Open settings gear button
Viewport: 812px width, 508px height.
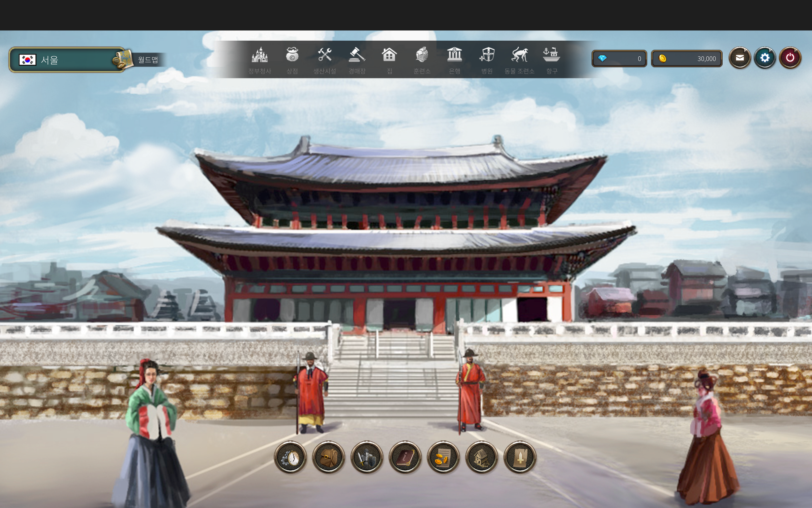point(765,58)
